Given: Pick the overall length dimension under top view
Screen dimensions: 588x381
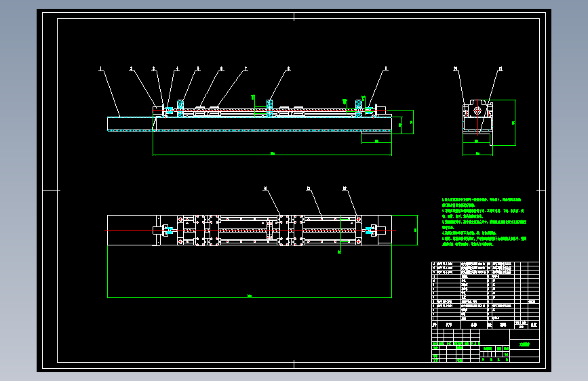Looking at the screenshot, I should tap(250, 297).
